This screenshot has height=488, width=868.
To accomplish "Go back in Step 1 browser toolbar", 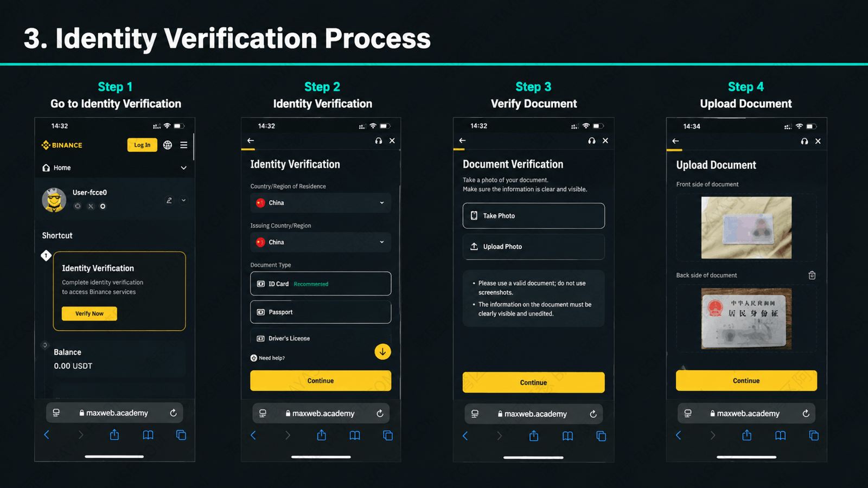I will tap(47, 435).
